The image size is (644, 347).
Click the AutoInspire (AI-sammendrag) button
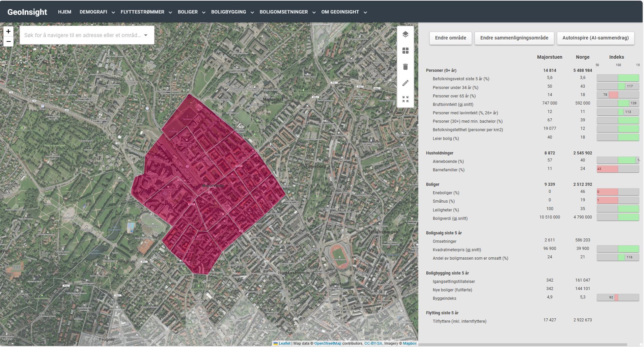tap(595, 38)
